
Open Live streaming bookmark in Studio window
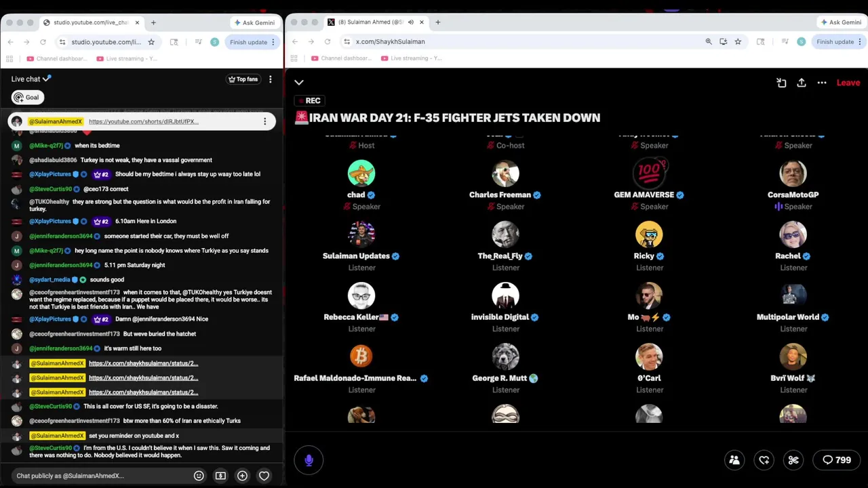(127, 58)
